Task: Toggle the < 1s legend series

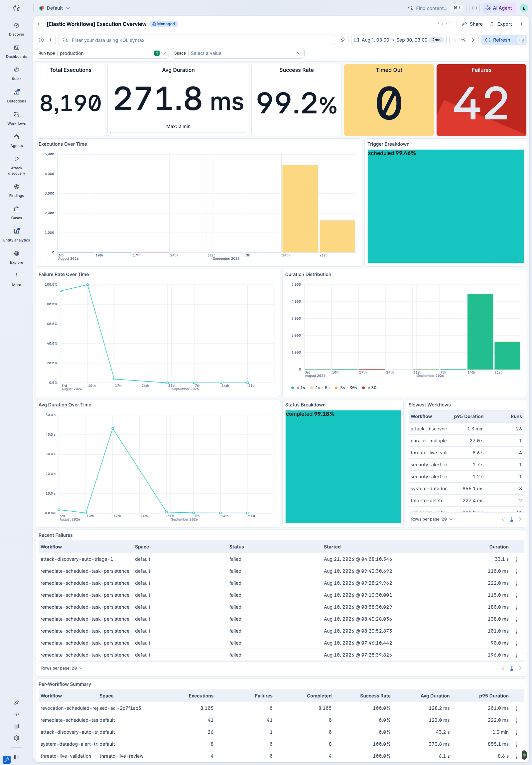Action: (x=298, y=388)
